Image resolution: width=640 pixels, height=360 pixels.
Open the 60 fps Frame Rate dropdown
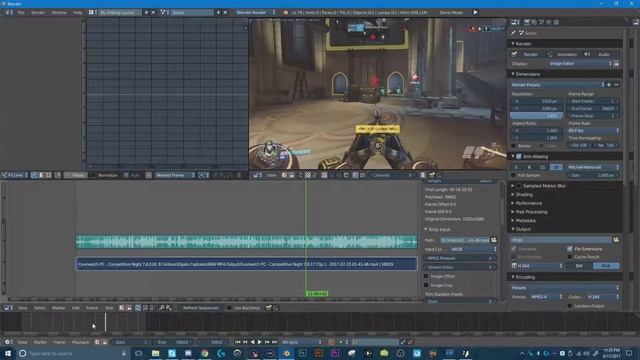[x=593, y=131]
